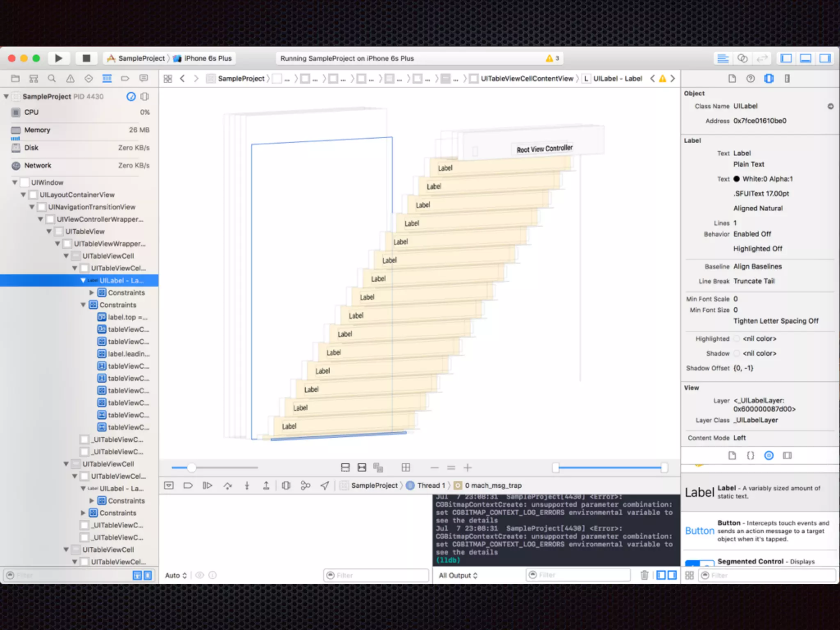Toggle the Utilities panel visibility

click(x=825, y=58)
